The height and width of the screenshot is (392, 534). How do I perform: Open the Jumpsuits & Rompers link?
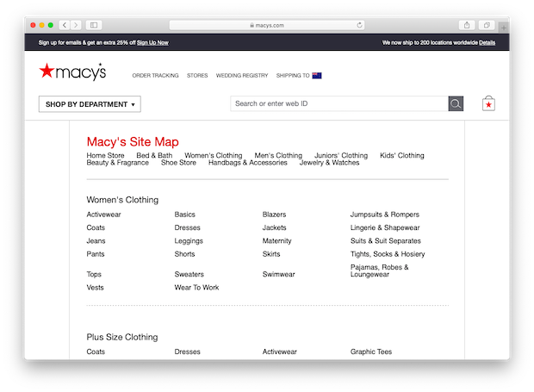tap(385, 215)
